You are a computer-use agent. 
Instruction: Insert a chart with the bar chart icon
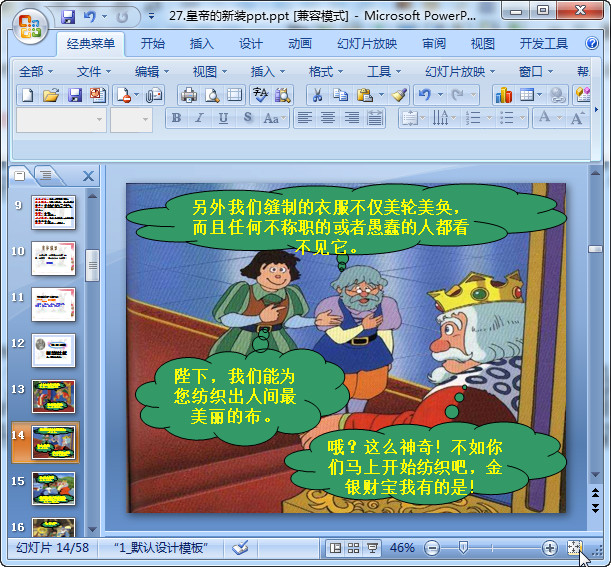[x=503, y=95]
